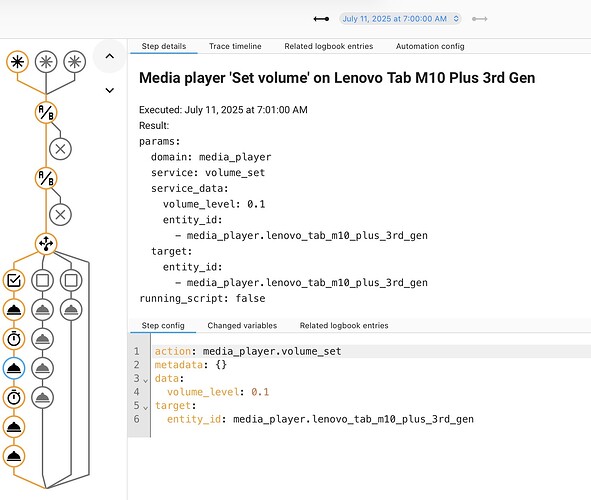Select X node under upper condition
The image size is (591, 500).
tap(60, 149)
